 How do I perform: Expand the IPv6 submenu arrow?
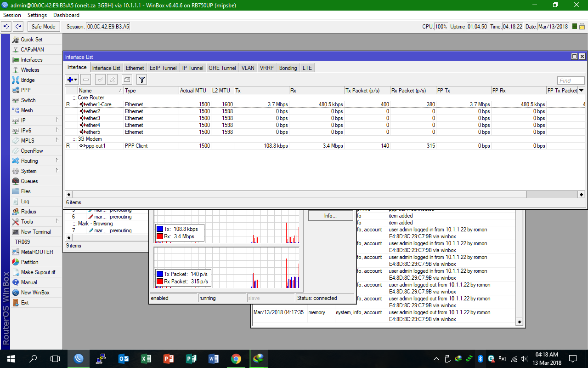tap(57, 131)
